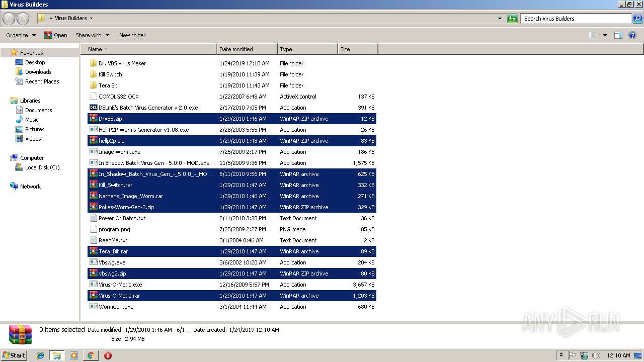Select Network in the navigation pane

coord(30,187)
